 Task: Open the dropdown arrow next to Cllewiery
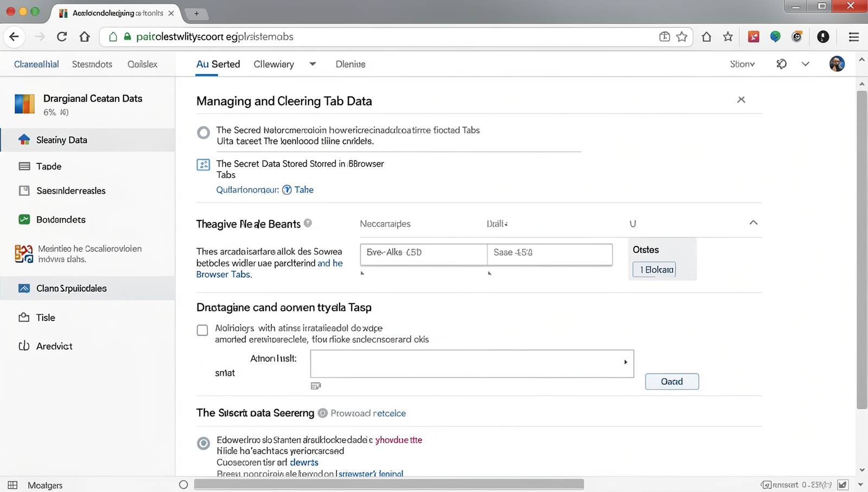(312, 64)
